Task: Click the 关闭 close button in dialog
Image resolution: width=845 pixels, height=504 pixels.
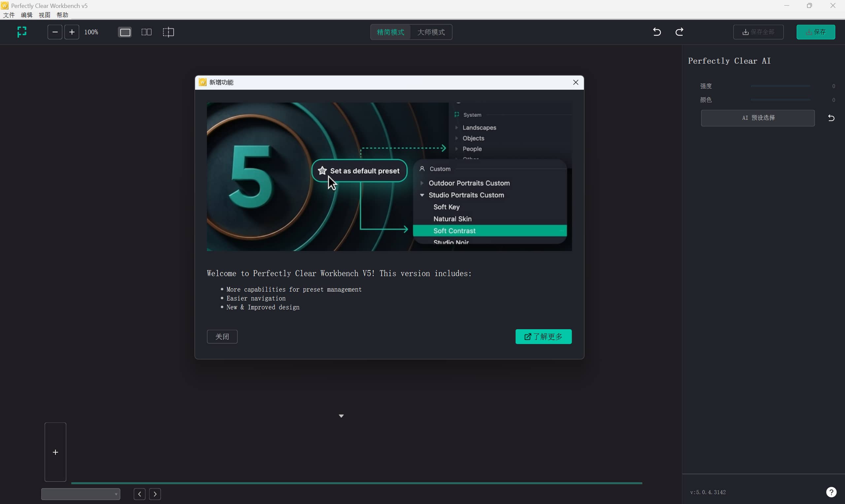Action: [222, 336]
